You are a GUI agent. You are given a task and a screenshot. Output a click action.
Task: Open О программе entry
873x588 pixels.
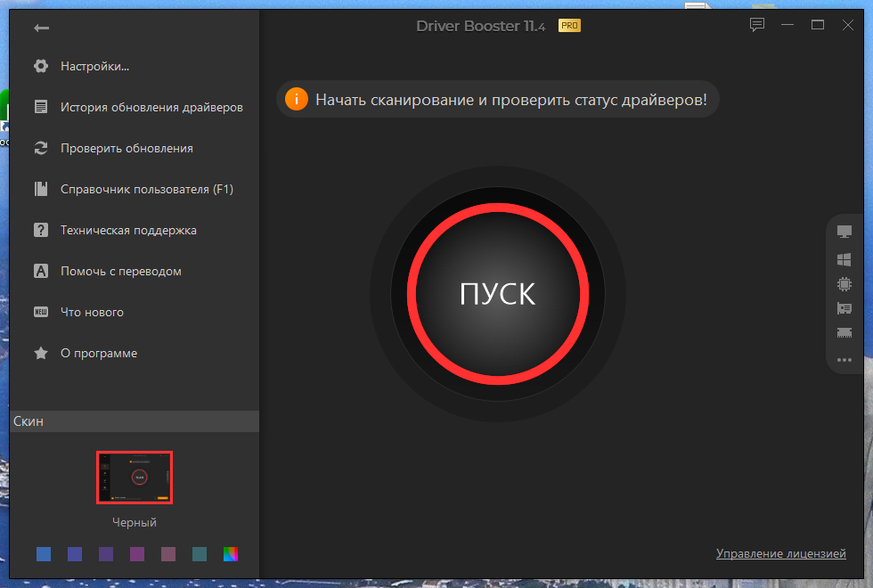point(99,353)
